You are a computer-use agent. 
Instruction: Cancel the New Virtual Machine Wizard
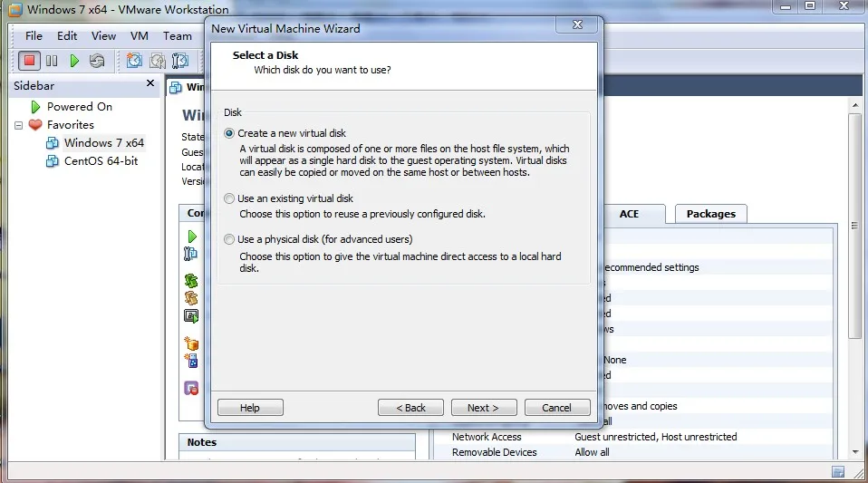(557, 408)
